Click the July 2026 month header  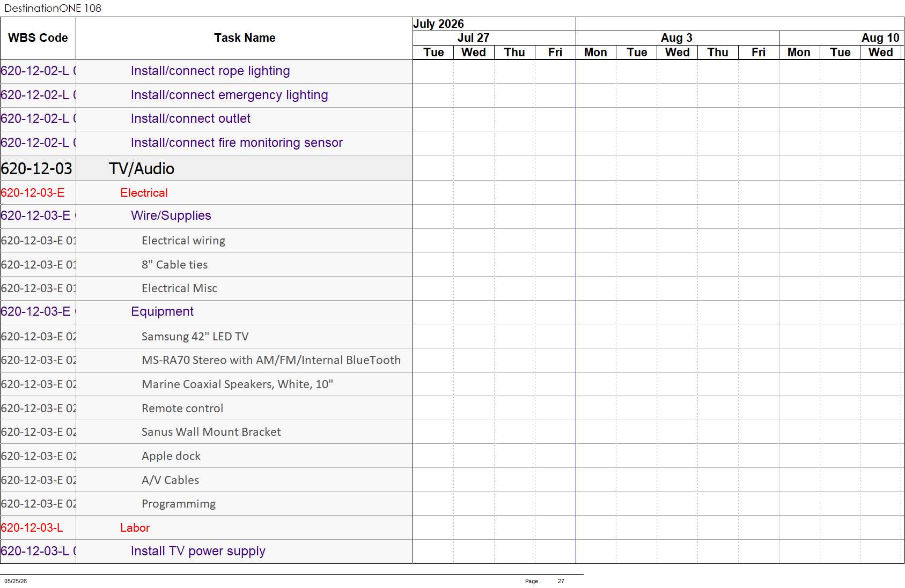click(438, 24)
